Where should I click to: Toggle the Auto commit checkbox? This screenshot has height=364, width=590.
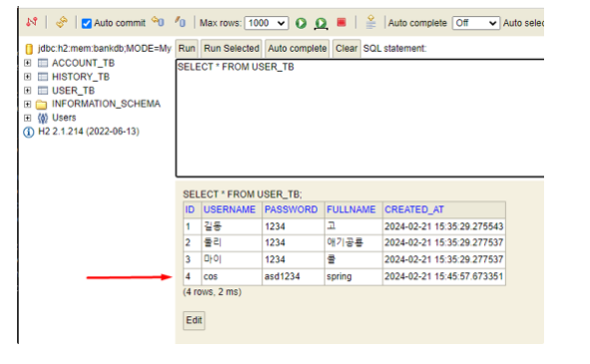pyautogui.click(x=87, y=23)
